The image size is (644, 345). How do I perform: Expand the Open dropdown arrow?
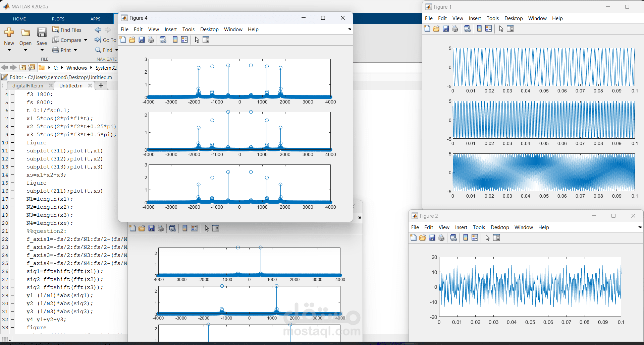(x=25, y=50)
